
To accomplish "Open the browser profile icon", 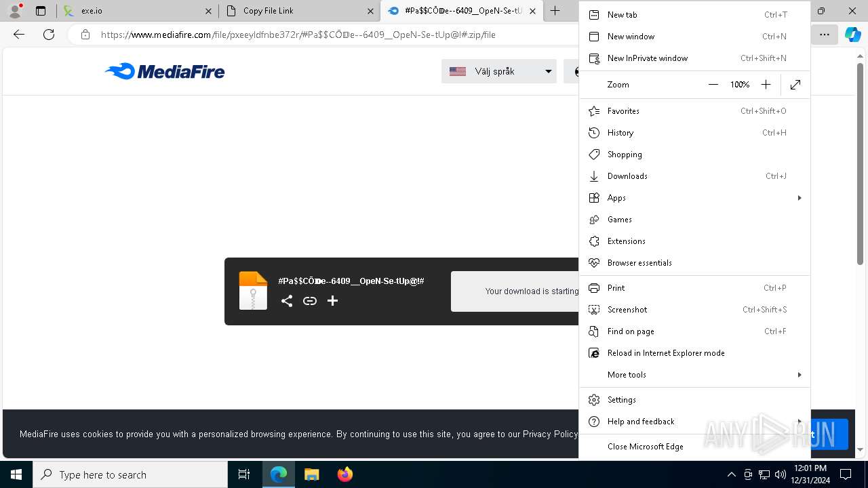I will pos(15,11).
